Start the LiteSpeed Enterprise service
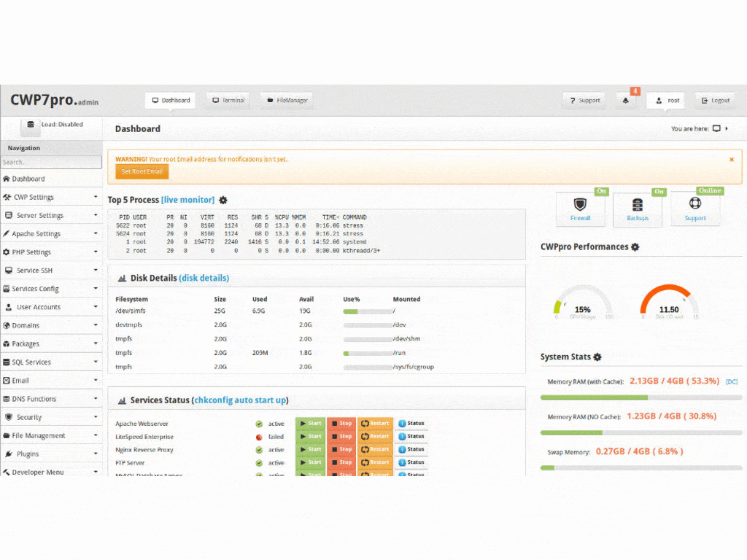Viewport: 747px width, 560px height. [310, 436]
